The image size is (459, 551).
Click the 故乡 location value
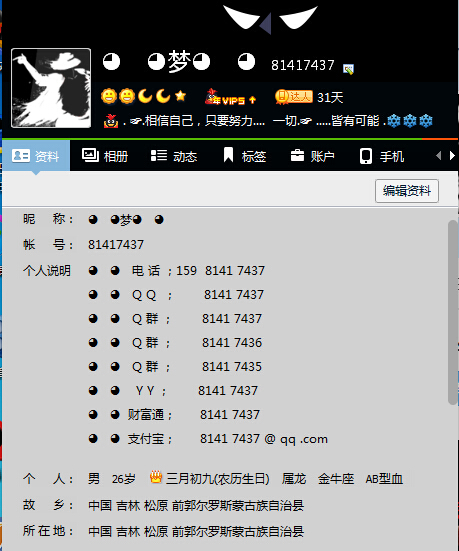[x=196, y=505]
